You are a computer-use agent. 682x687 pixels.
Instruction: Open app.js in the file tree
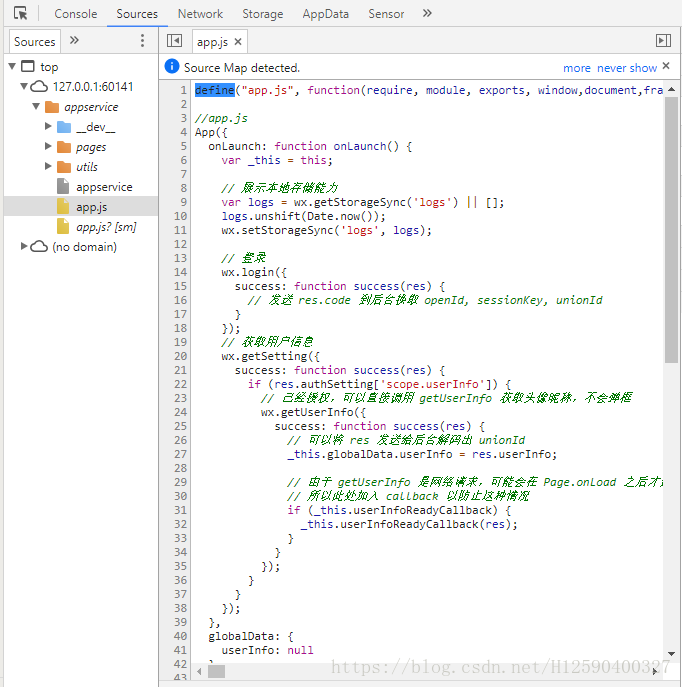(x=91, y=207)
